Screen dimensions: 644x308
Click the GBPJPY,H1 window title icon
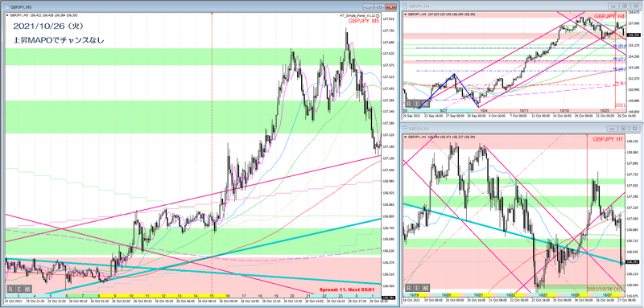tap(405, 129)
